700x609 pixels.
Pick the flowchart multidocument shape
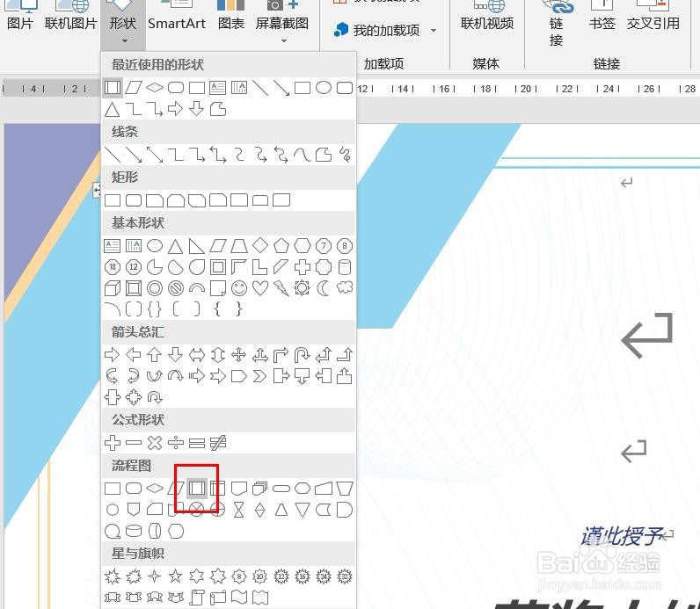click(x=260, y=488)
